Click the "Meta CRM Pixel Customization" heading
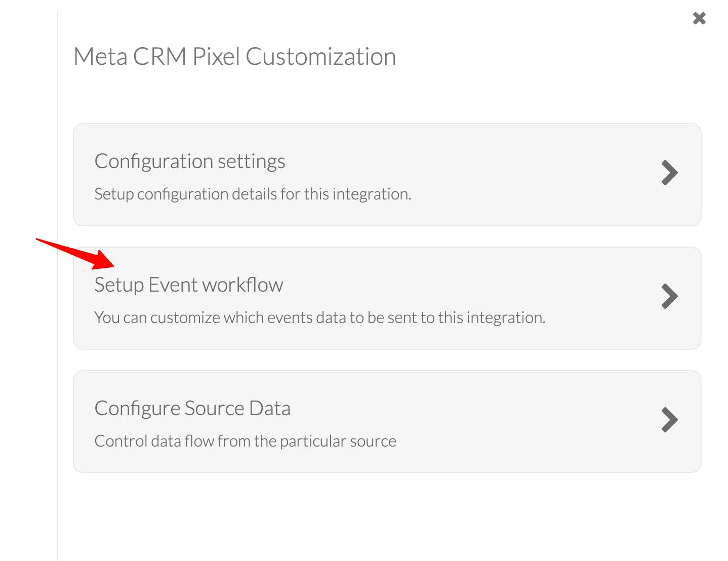Screen dimensions: 728x561 (234, 57)
